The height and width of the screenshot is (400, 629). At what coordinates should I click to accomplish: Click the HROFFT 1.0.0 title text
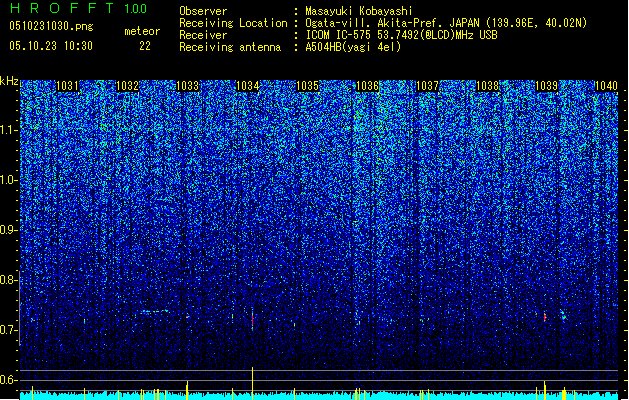pos(78,8)
